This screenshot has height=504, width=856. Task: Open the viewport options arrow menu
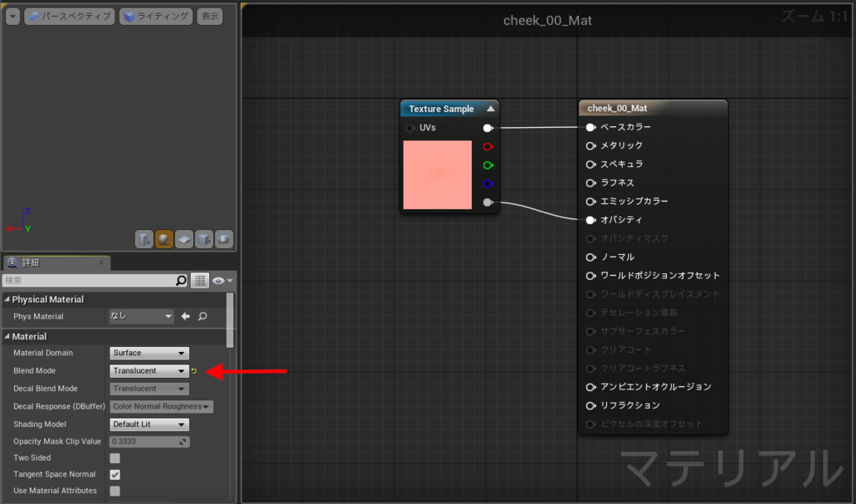[x=13, y=17]
